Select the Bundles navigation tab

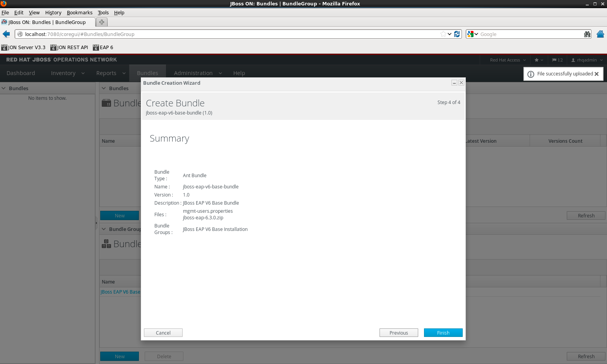[147, 73]
